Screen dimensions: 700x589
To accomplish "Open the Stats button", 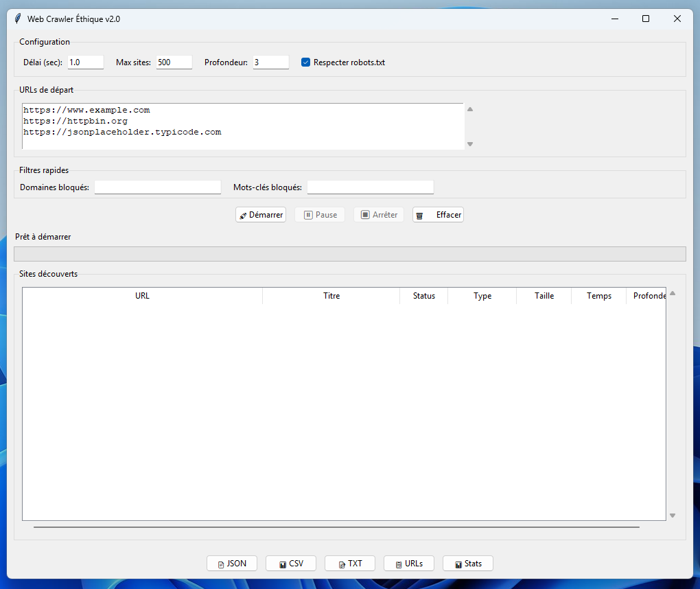I will coord(468,564).
